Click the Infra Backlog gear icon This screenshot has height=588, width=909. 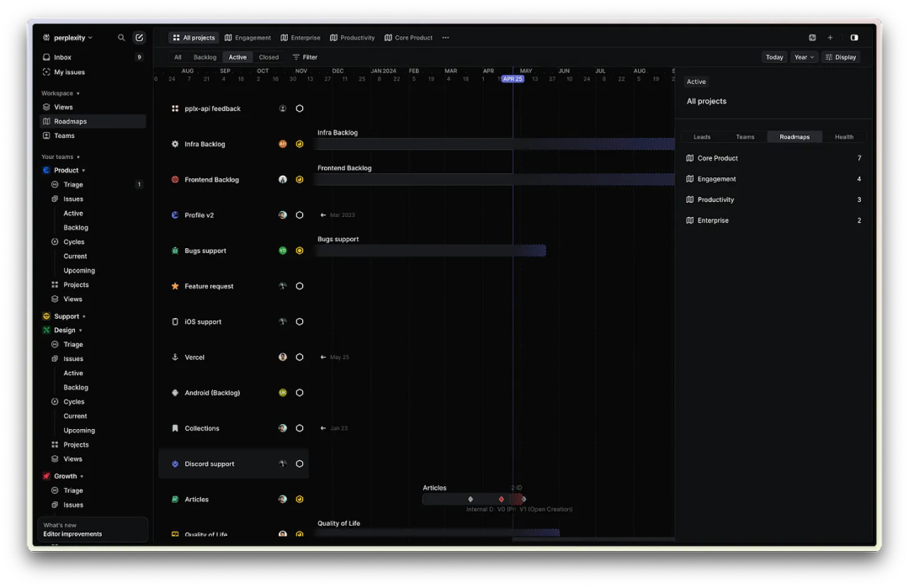click(175, 144)
